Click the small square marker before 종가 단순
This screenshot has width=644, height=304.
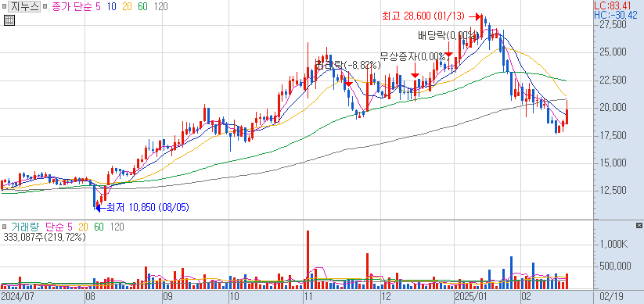45,7
